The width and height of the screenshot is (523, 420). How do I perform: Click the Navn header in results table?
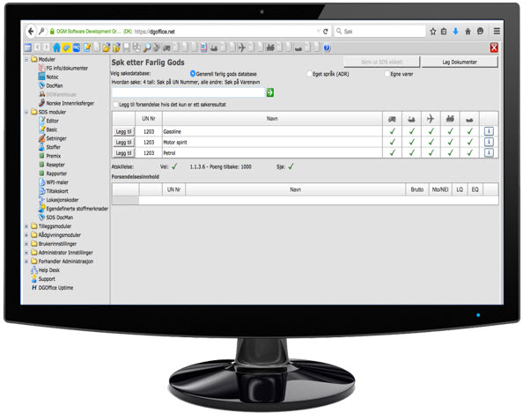[x=272, y=118]
